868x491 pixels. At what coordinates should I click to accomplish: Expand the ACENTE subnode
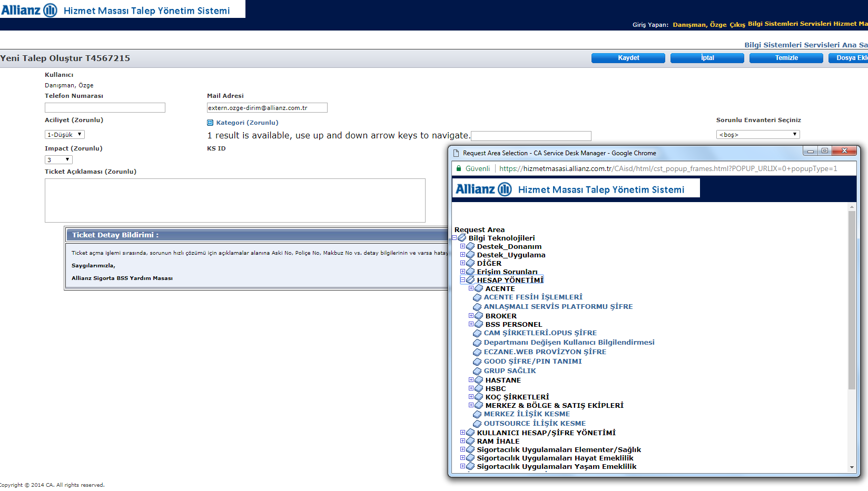click(x=471, y=288)
